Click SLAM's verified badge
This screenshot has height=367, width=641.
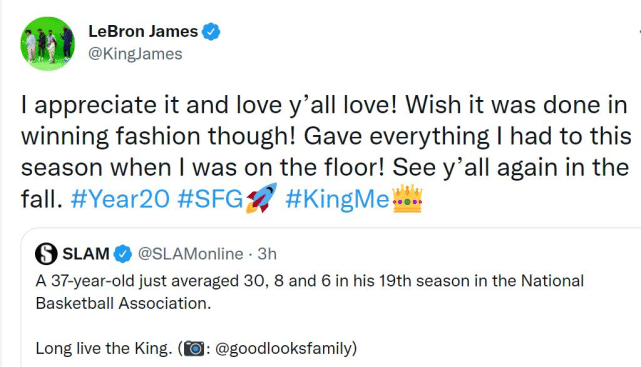[x=123, y=254]
